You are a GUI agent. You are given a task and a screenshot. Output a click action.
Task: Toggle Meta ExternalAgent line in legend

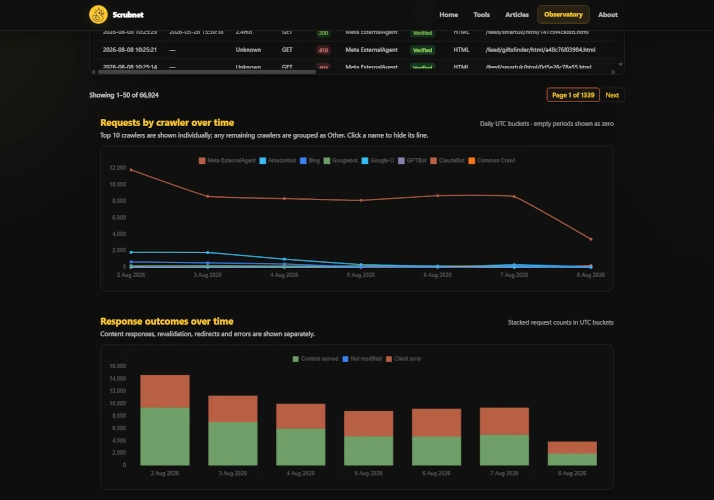pos(227,160)
